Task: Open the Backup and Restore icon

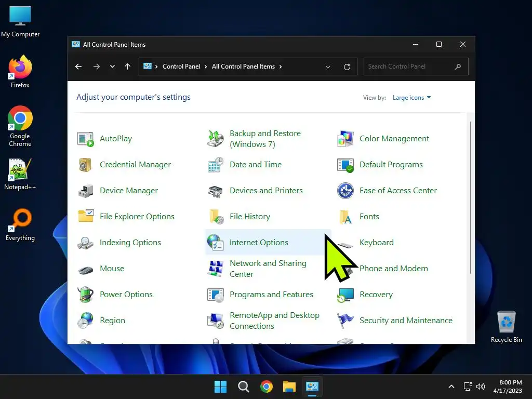Action: (x=216, y=138)
